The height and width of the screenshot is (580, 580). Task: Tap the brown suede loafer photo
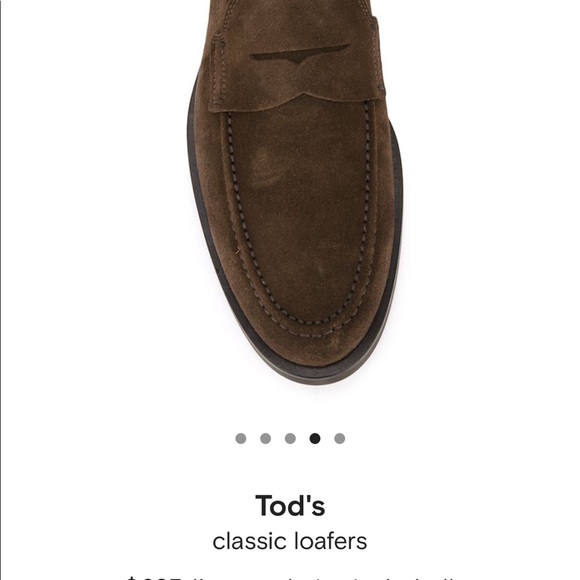click(x=295, y=192)
